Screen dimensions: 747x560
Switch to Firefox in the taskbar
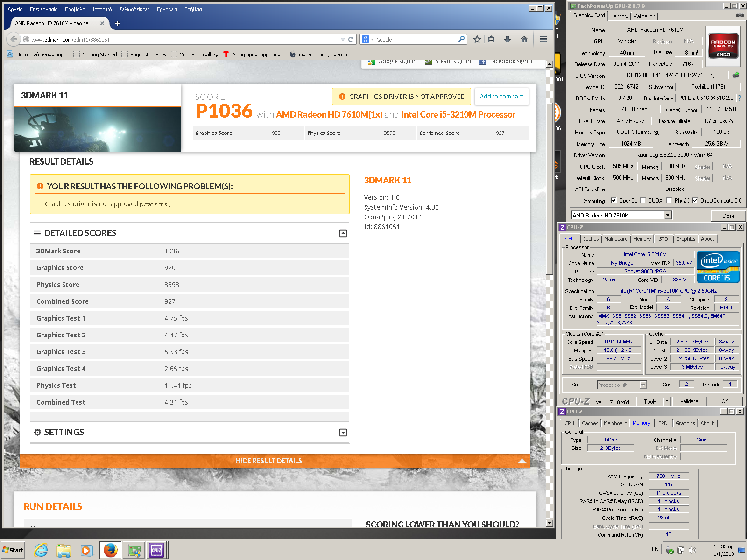(x=111, y=551)
